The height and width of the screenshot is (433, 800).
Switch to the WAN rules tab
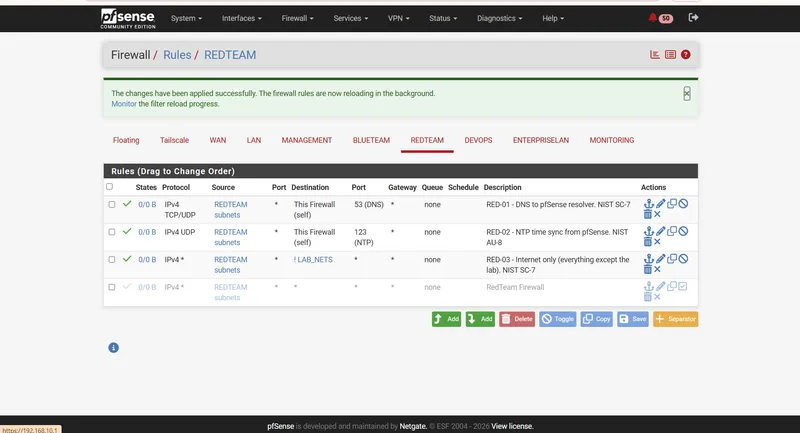218,140
